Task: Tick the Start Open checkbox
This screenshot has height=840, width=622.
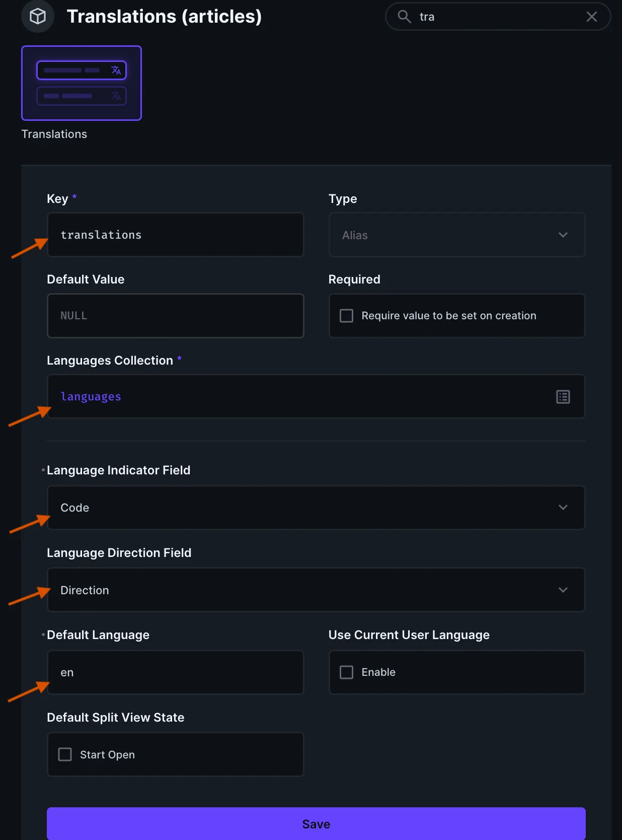Action: [x=65, y=754]
